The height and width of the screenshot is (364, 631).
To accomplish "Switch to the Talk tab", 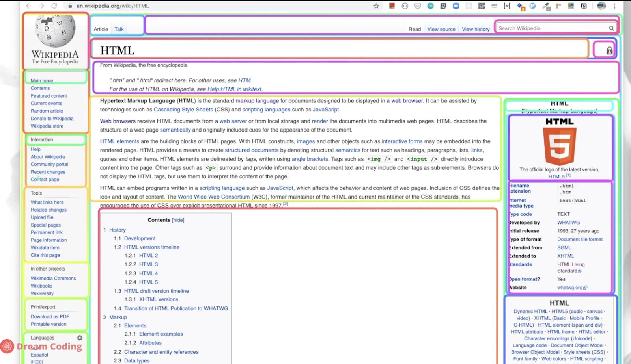I will (119, 29).
